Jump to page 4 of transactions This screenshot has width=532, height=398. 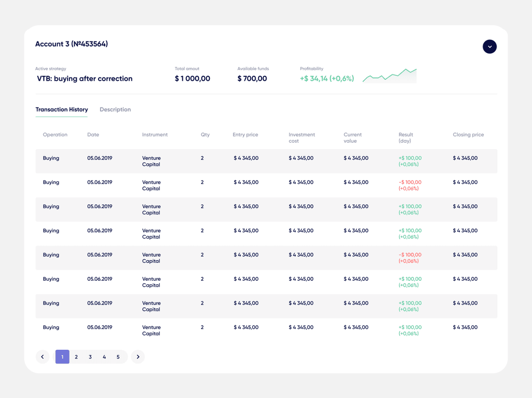click(x=104, y=357)
